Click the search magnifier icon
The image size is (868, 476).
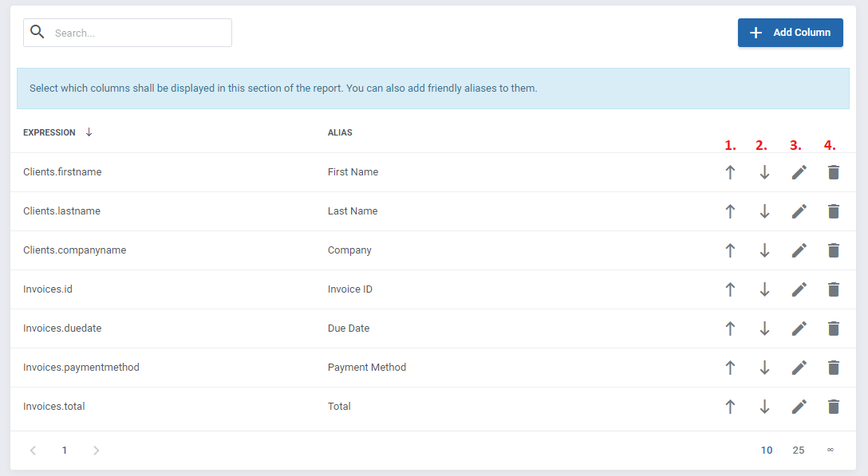(x=37, y=32)
